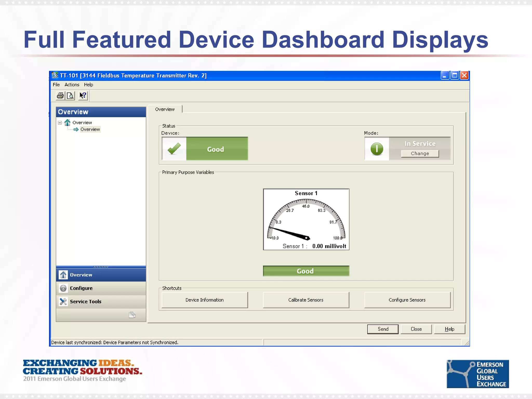
Task: Open Configure Sensors shortcut
Action: point(407,300)
